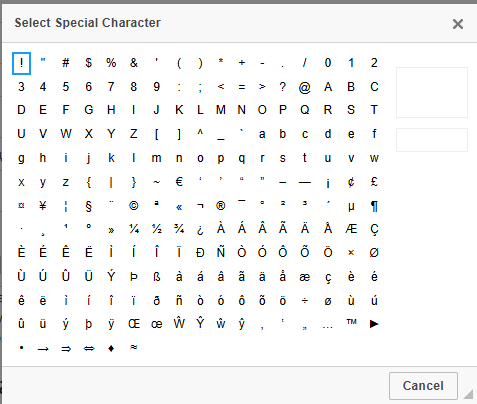Pick the division ÷ sign
The height and width of the screenshot is (404, 477).
pyautogui.click(x=305, y=301)
